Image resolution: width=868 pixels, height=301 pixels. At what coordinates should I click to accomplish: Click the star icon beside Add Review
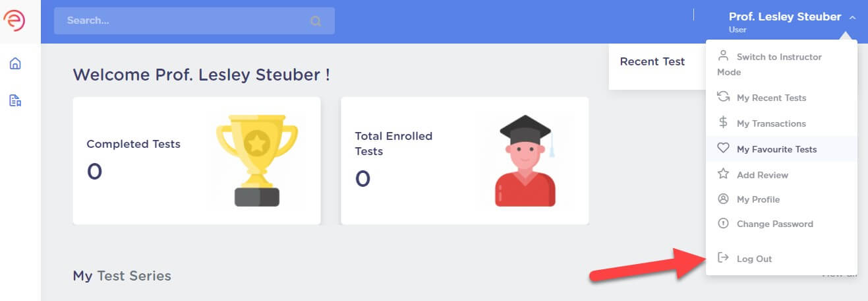[x=723, y=174]
